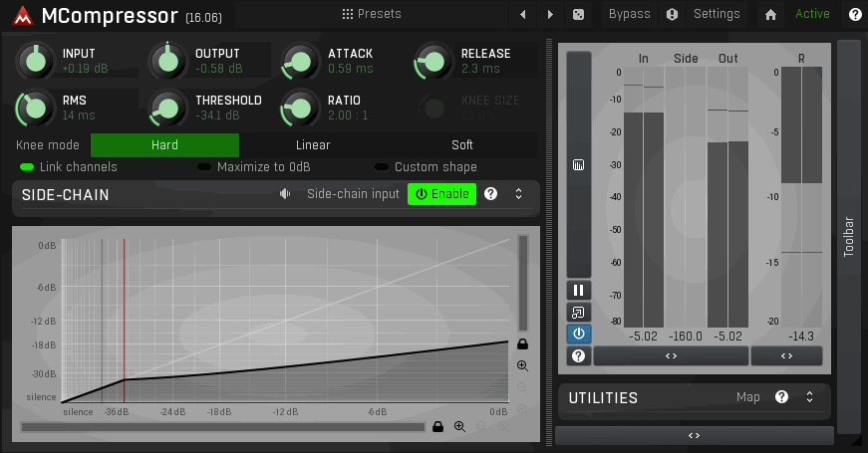
Task: Click the Active license label
Action: (812, 14)
